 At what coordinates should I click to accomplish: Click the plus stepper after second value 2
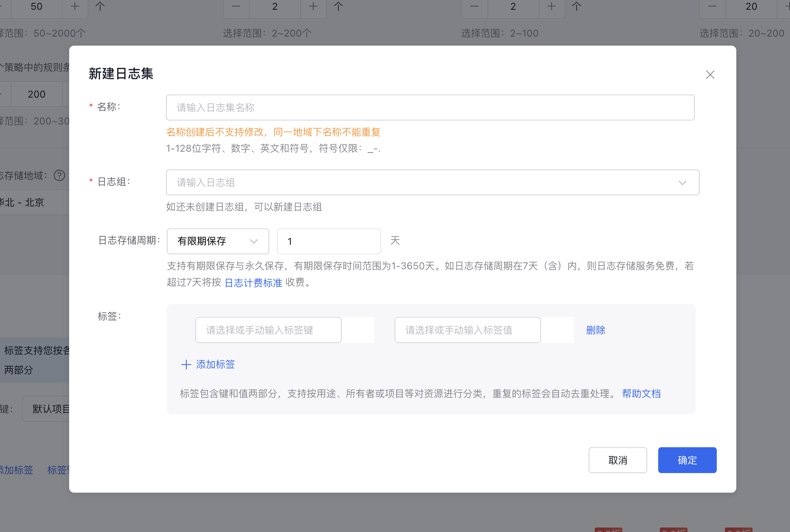pyautogui.click(x=552, y=7)
